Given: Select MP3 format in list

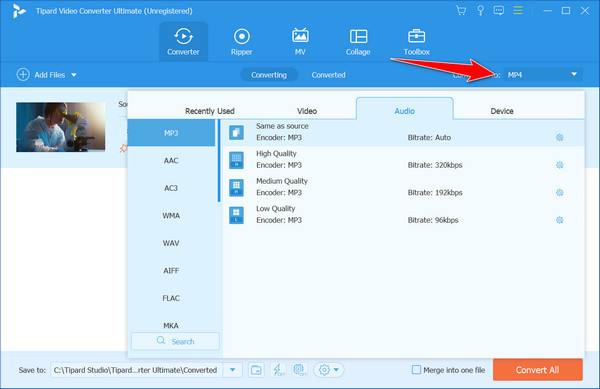Looking at the screenshot, I should (171, 133).
